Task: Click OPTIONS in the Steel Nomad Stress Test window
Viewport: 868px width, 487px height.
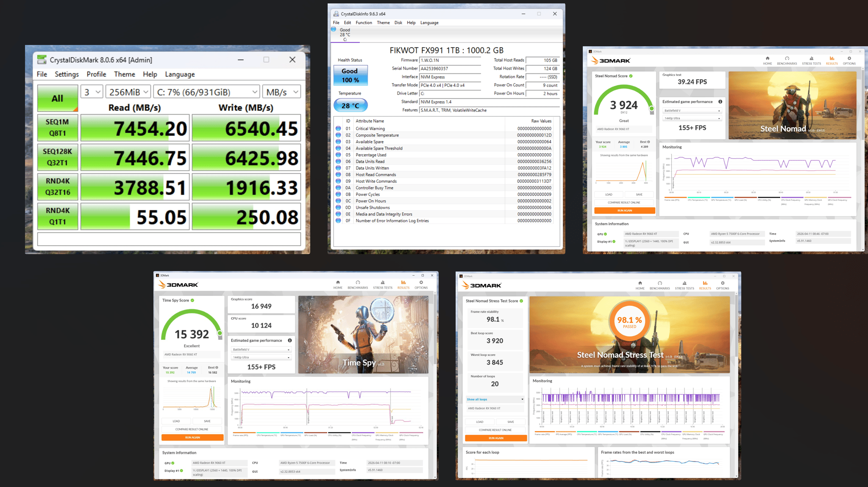Action: coord(723,285)
